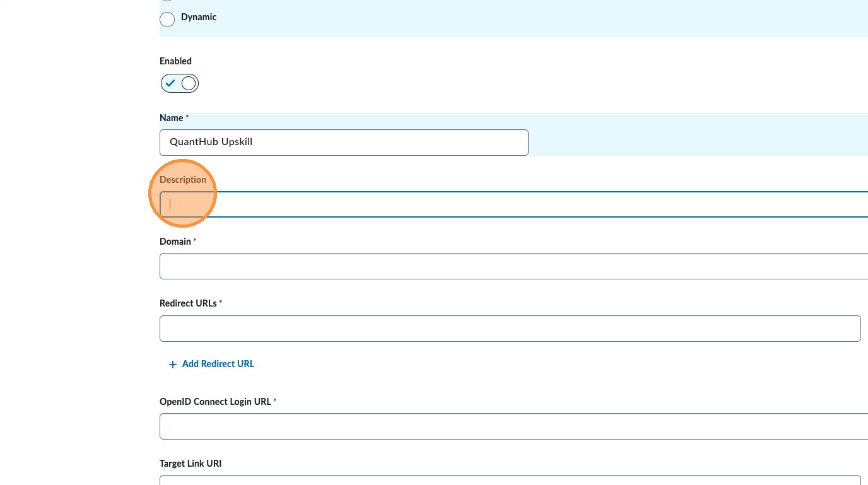Click the plus icon beside Add Redirect URL

pyautogui.click(x=172, y=365)
